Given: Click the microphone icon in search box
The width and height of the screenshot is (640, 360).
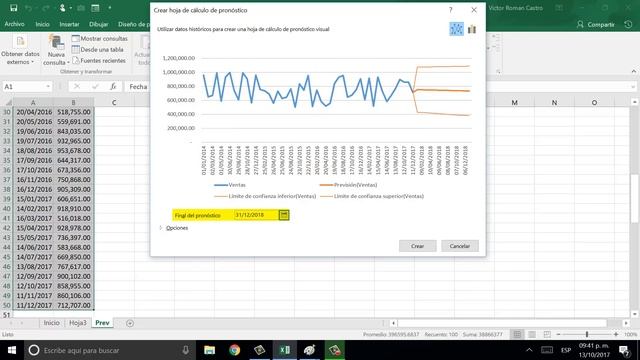Looking at the screenshot, I should (x=185, y=350).
